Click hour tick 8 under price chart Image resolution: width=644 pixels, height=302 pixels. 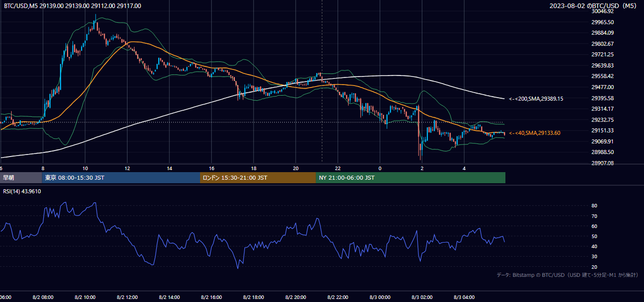coord(43,169)
